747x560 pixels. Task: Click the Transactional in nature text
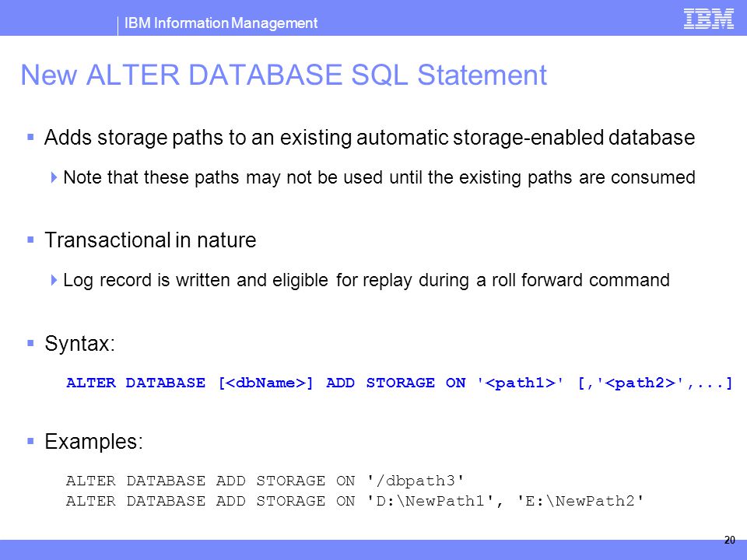tap(150, 240)
